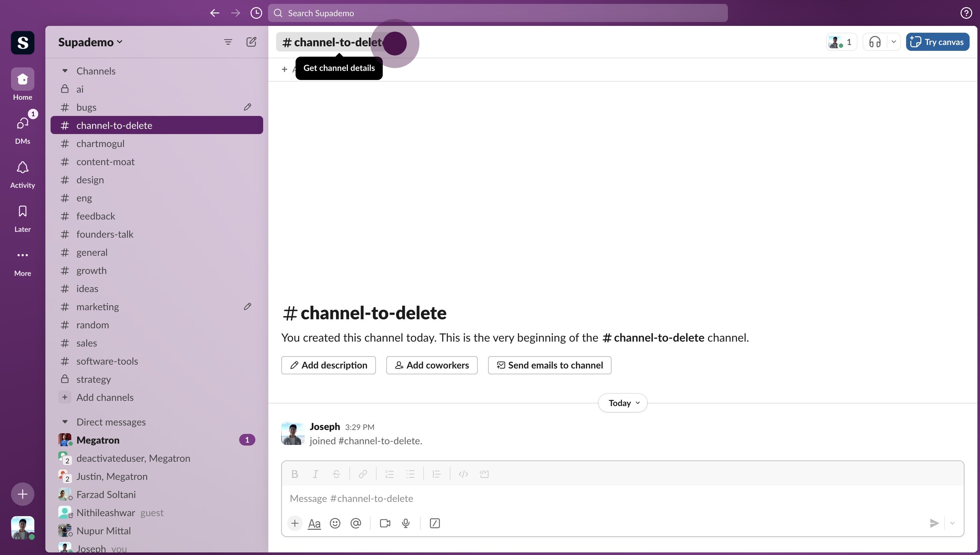Screen dimensions: 980x555
Task: Toggle bold formatting in composer
Action: coord(295,474)
